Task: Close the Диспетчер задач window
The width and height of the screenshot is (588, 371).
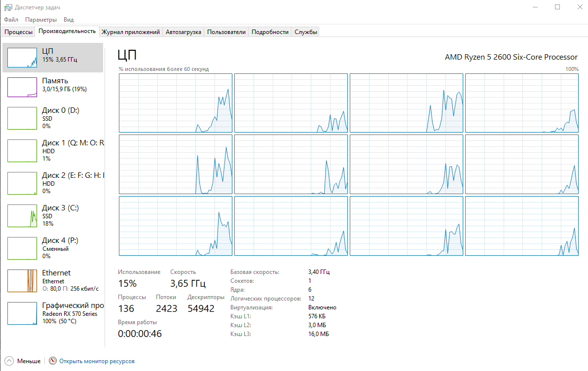Action: pos(580,7)
